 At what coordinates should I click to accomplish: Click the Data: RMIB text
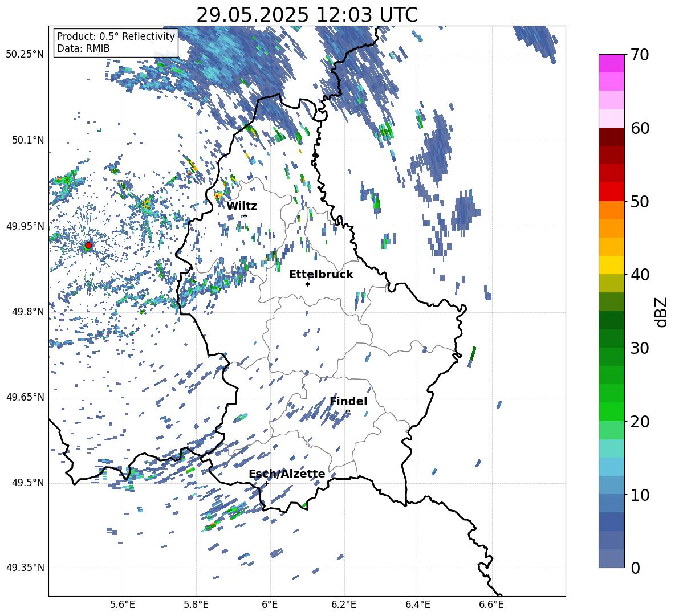click(83, 48)
